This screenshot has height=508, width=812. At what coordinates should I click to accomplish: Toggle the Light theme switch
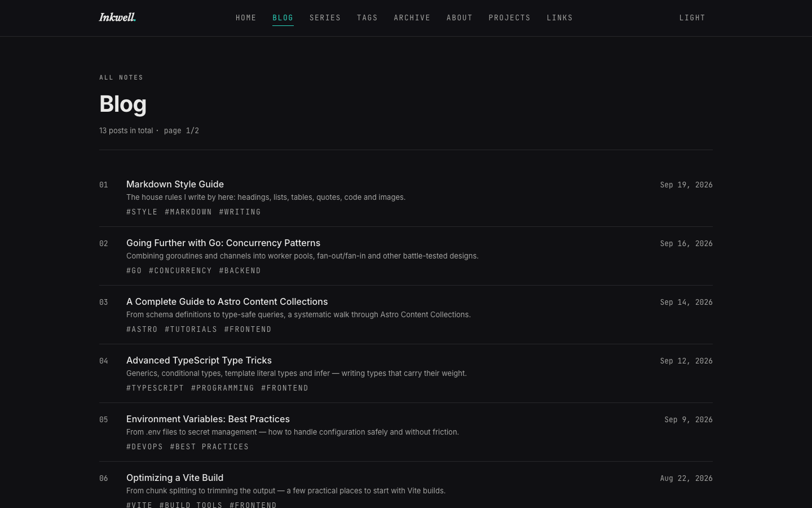pos(692,18)
